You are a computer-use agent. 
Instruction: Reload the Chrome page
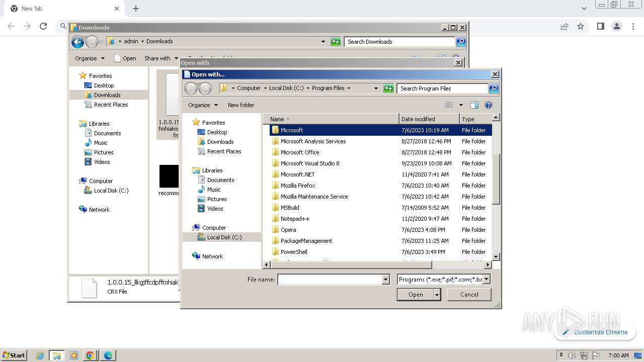(43, 26)
